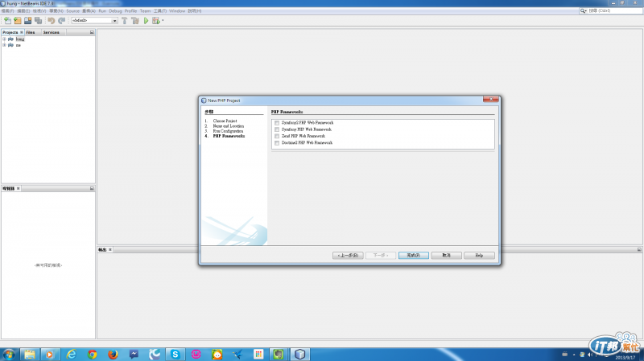
Task: Open the Window menu
Action: click(177, 11)
